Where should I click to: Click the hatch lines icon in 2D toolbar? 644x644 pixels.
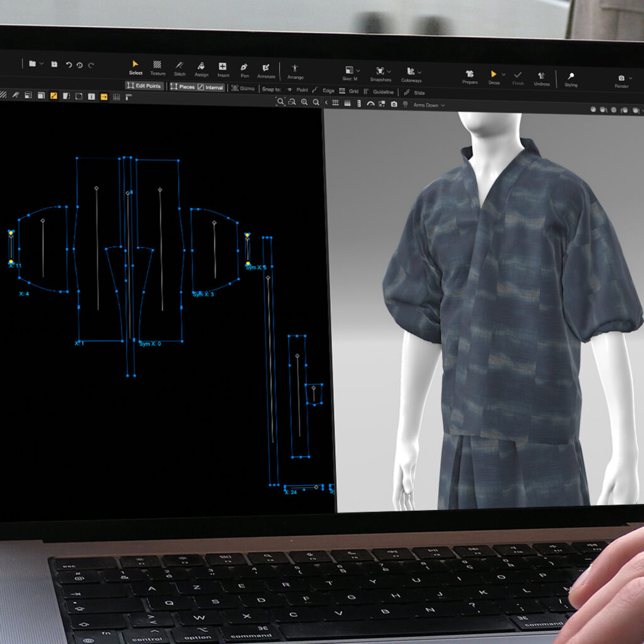pyautogui.click(x=3, y=94)
